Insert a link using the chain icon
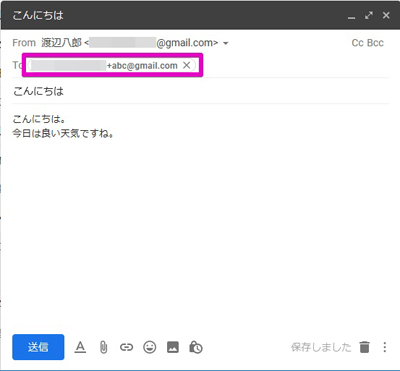 pos(126,347)
